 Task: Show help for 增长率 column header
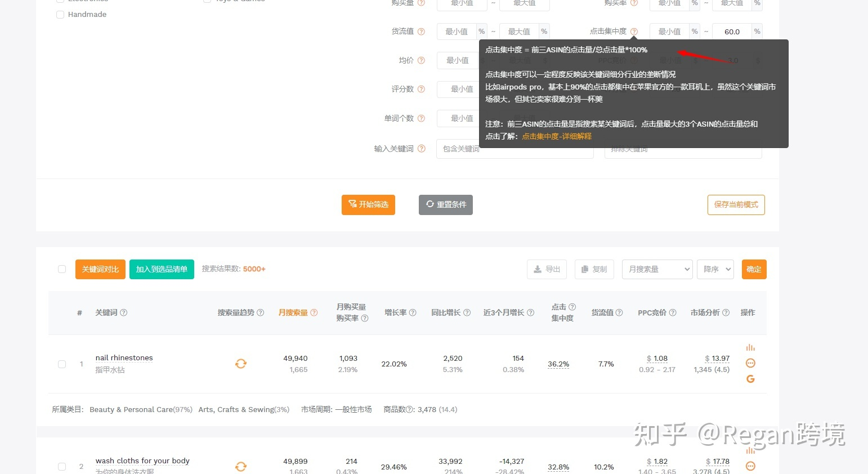(x=413, y=312)
